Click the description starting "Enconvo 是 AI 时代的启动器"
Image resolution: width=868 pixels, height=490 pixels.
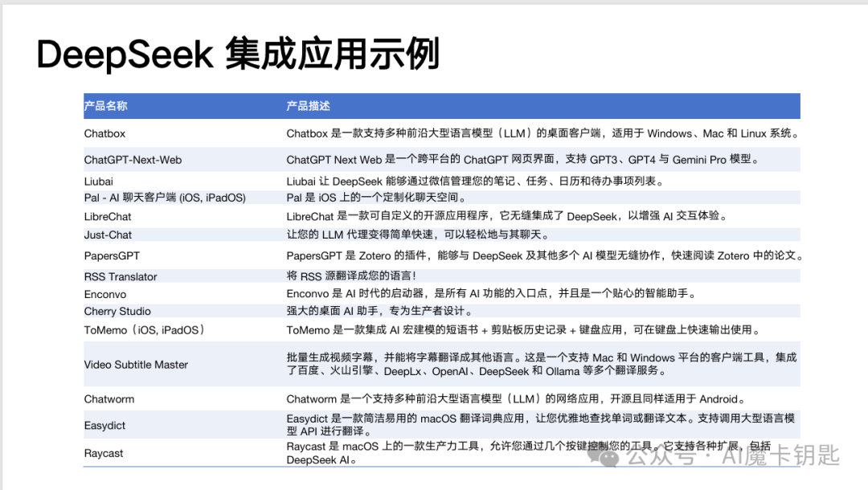[492, 293]
